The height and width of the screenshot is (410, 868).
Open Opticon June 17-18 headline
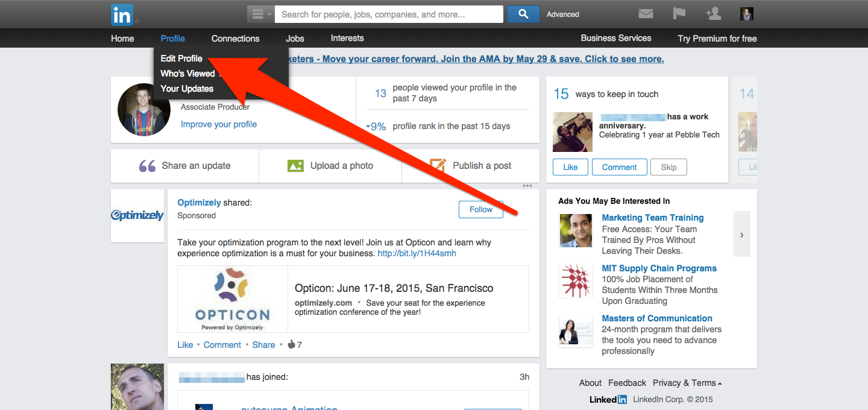pyautogui.click(x=394, y=288)
